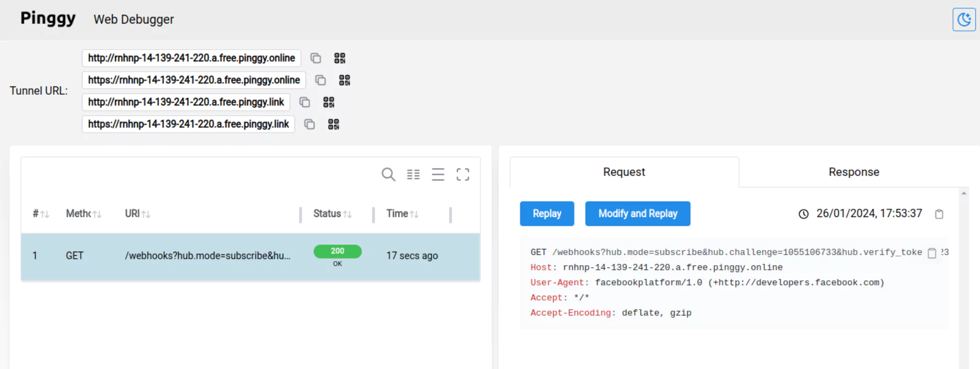Click the GET request line text
This screenshot has height=369, width=980.
coord(726,252)
